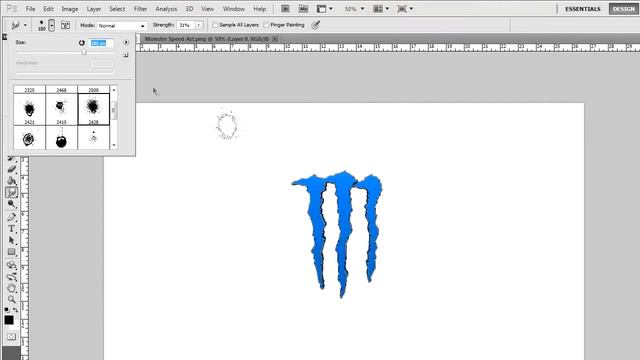Click the brush list scroll up arrow
Viewport: 640px width, 360px height.
[x=114, y=90]
